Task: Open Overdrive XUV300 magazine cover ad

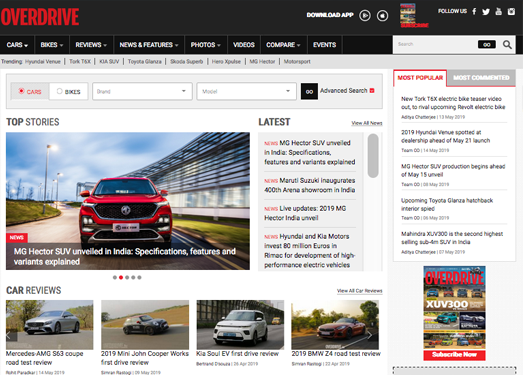Action: pyautogui.click(x=454, y=307)
